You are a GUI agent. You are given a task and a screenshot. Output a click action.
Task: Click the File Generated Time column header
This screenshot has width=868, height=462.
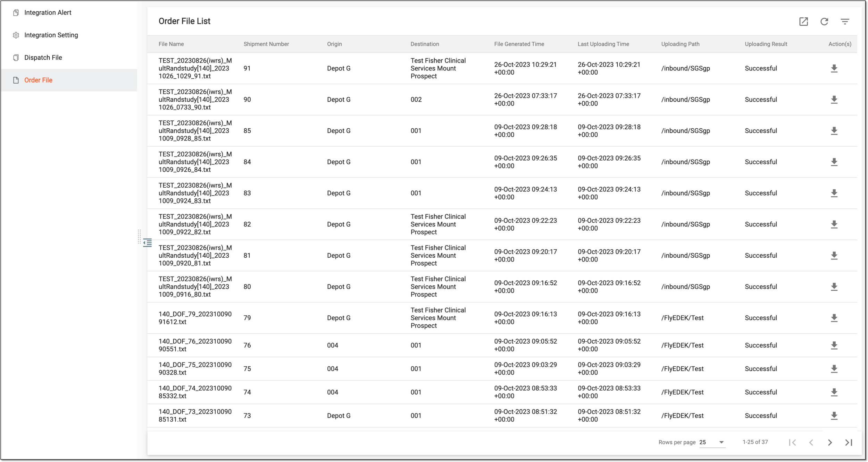(519, 44)
